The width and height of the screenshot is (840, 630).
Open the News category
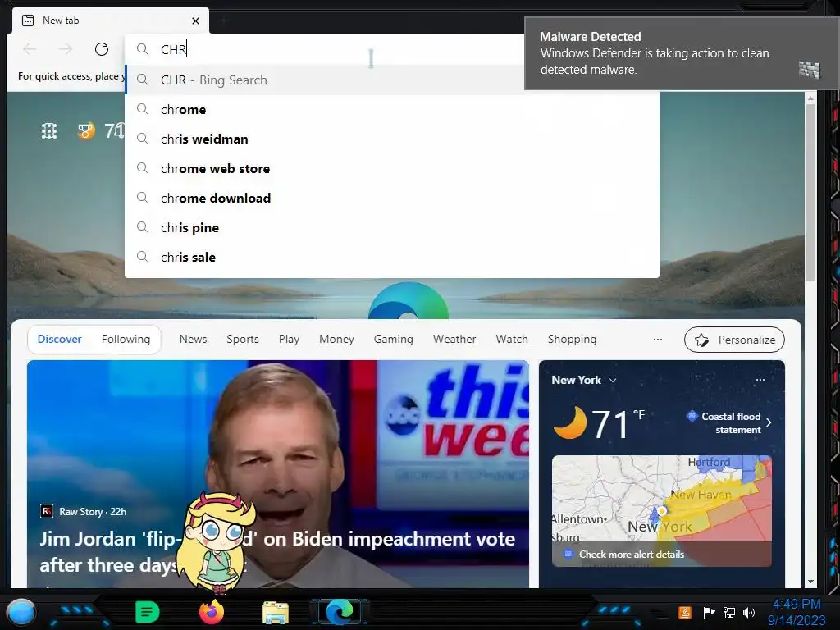point(193,339)
